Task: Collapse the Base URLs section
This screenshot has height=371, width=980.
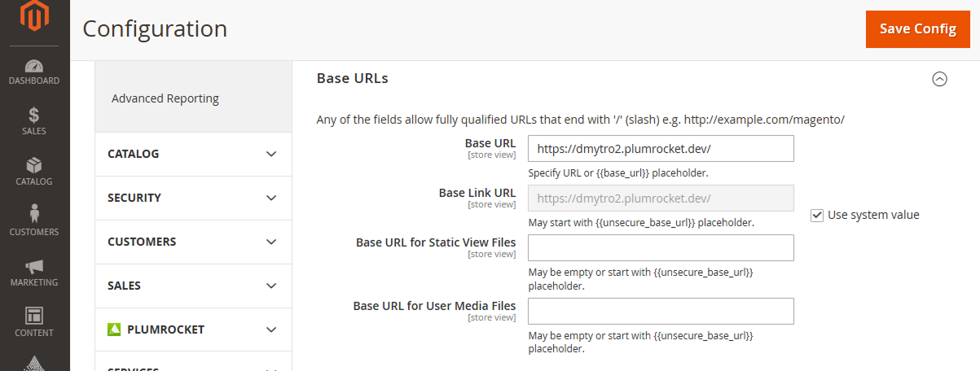Action: (939, 79)
